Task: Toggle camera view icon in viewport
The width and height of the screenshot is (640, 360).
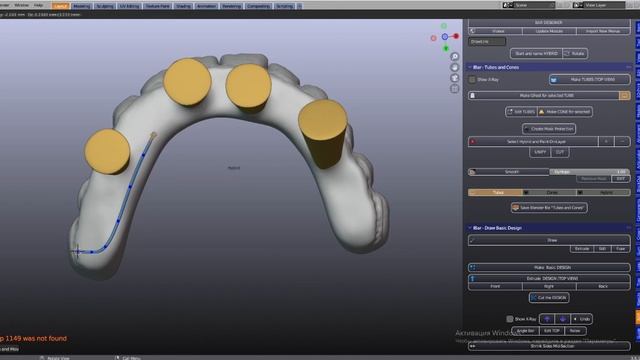Action: point(454,78)
